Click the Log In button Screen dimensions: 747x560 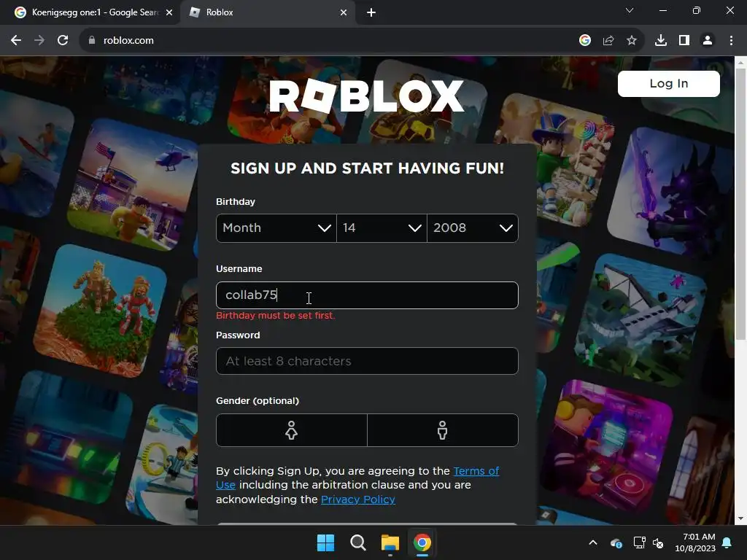point(668,84)
